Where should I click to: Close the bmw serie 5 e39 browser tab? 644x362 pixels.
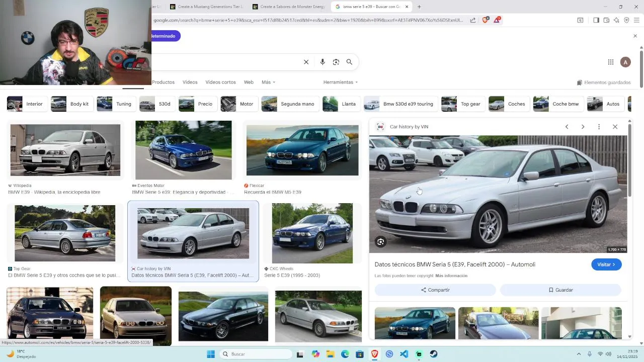(407, 7)
